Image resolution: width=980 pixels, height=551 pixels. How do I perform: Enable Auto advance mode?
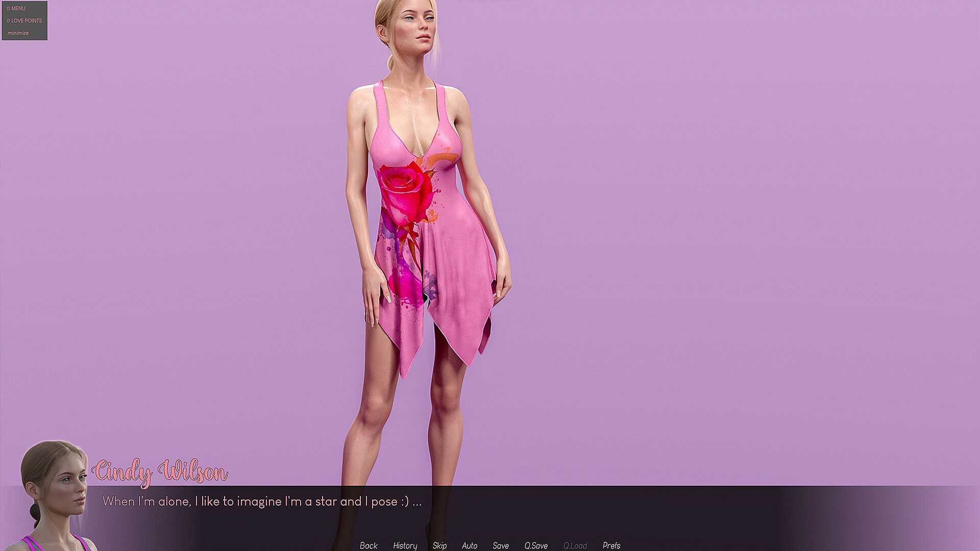click(470, 545)
